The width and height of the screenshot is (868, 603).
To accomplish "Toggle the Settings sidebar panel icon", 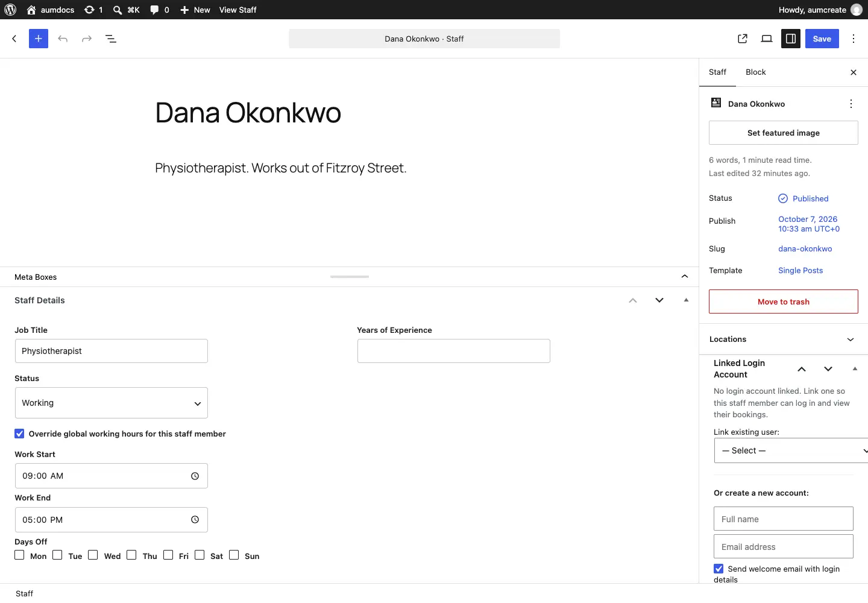I will tap(791, 39).
